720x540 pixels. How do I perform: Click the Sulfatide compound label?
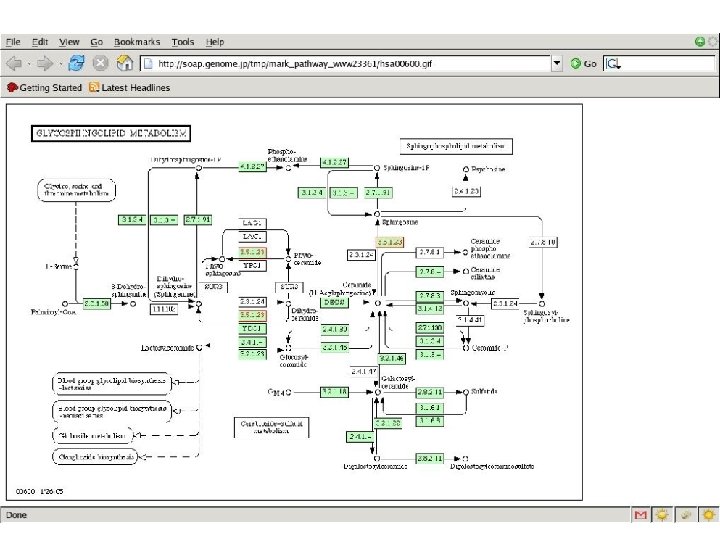(484, 391)
